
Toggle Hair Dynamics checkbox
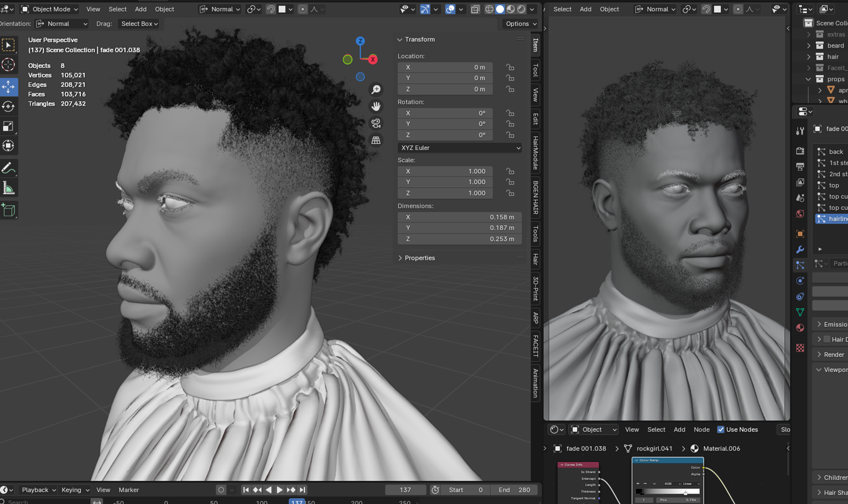[827, 339]
